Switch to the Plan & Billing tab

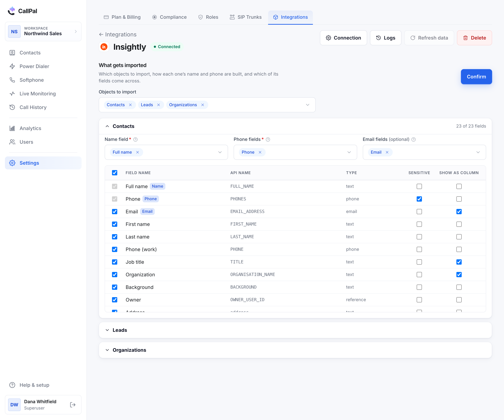(122, 17)
